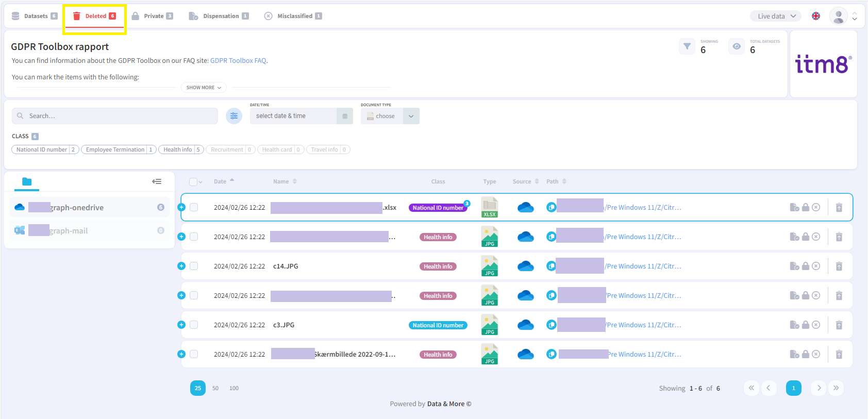Expand details of the c14.JPG row

tap(181, 266)
